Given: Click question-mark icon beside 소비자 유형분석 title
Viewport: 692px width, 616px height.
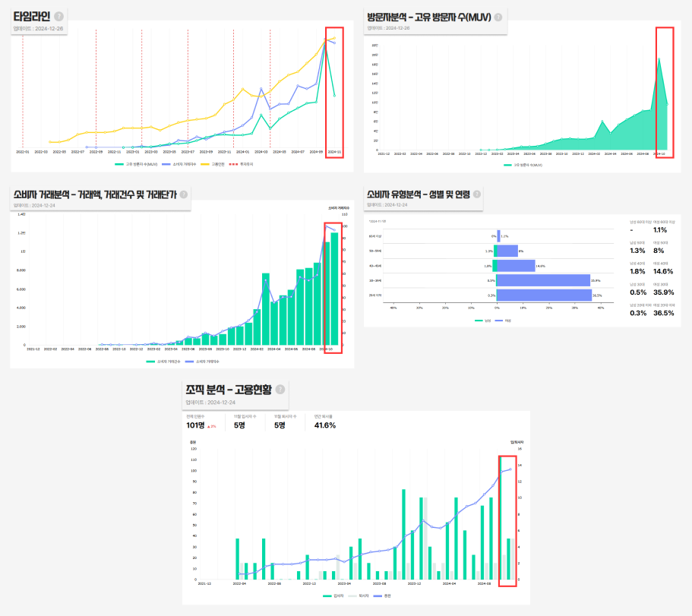Looking at the screenshot, I should [476, 194].
